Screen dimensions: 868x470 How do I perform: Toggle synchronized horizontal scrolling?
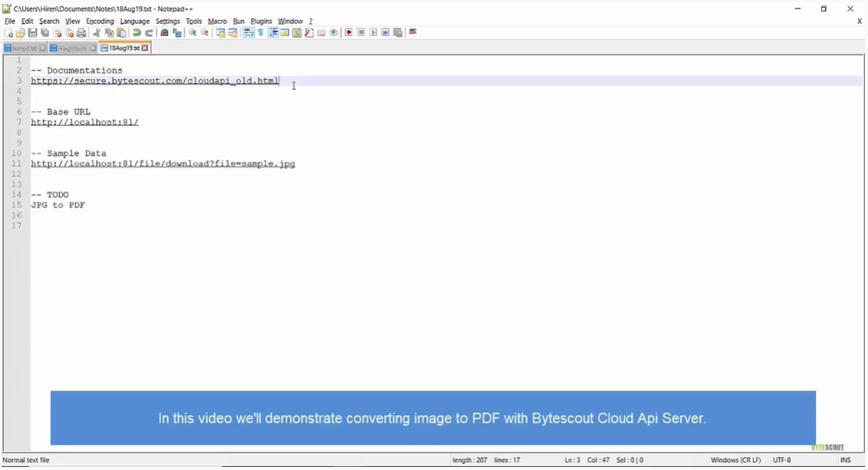[x=233, y=33]
